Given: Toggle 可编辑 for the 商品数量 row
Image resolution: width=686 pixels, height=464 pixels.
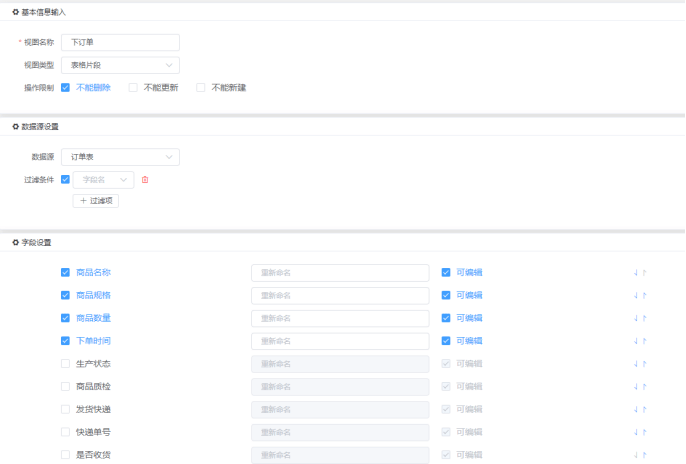Looking at the screenshot, I should (446, 318).
